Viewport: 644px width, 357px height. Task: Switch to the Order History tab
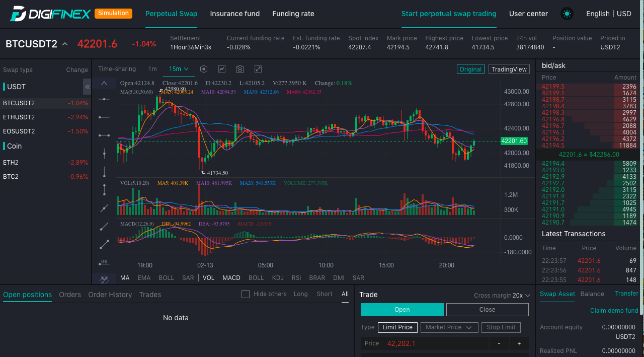(x=110, y=295)
